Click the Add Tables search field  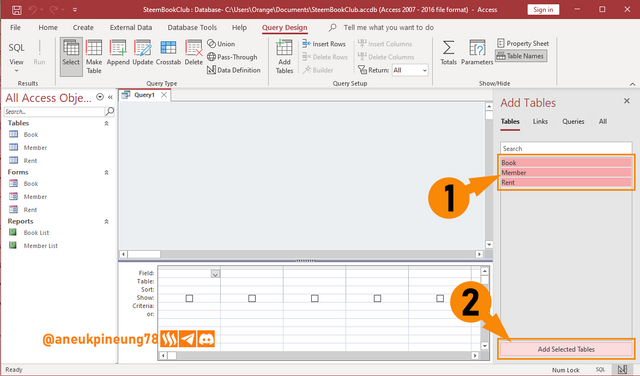pyautogui.click(x=566, y=148)
